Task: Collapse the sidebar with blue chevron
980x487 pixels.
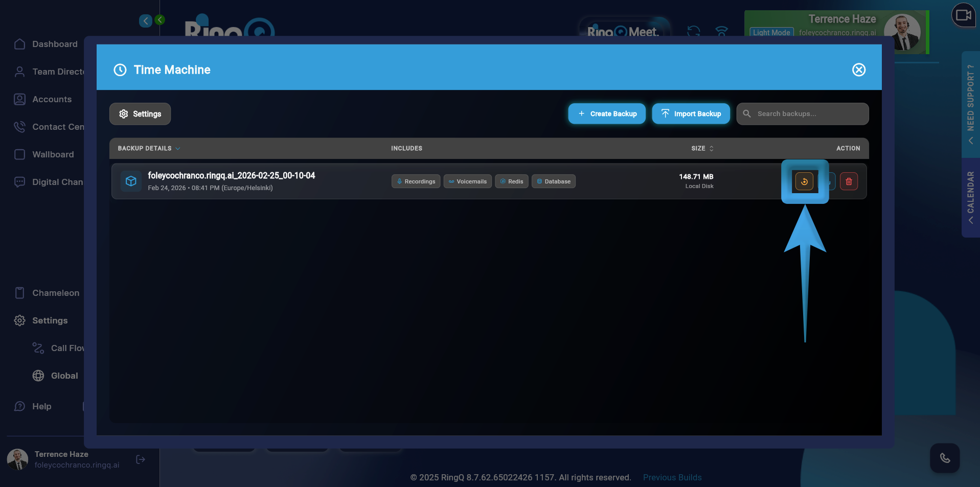Action: 146,20
